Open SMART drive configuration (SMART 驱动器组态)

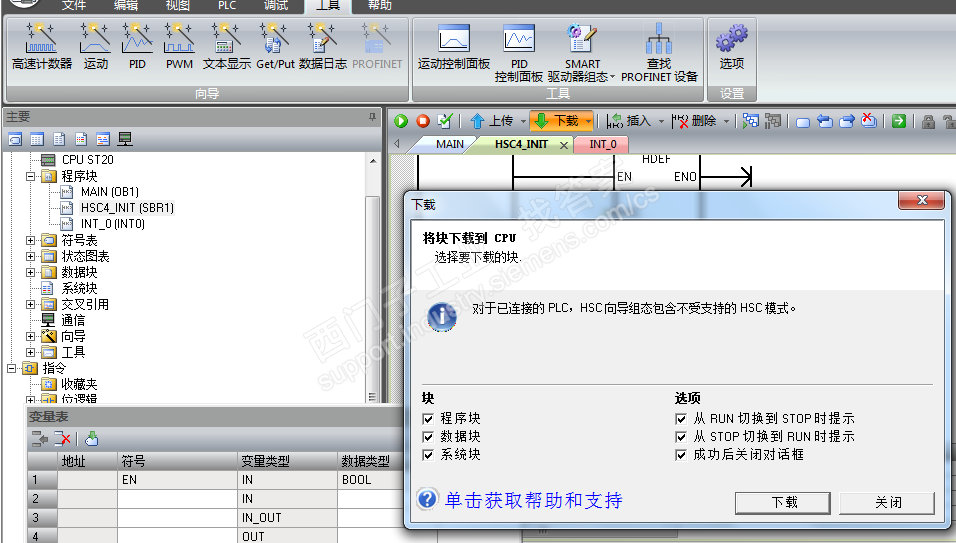582,53
